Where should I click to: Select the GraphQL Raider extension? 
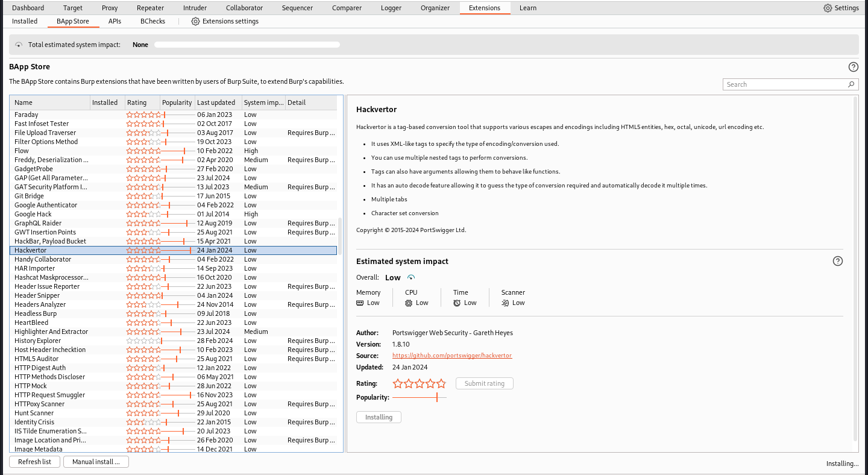tap(174, 223)
